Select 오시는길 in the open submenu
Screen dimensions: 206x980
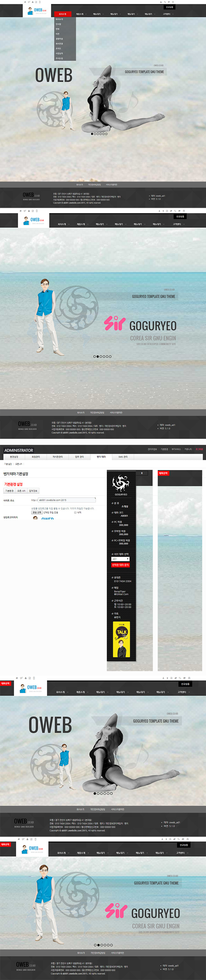(x=59, y=58)
